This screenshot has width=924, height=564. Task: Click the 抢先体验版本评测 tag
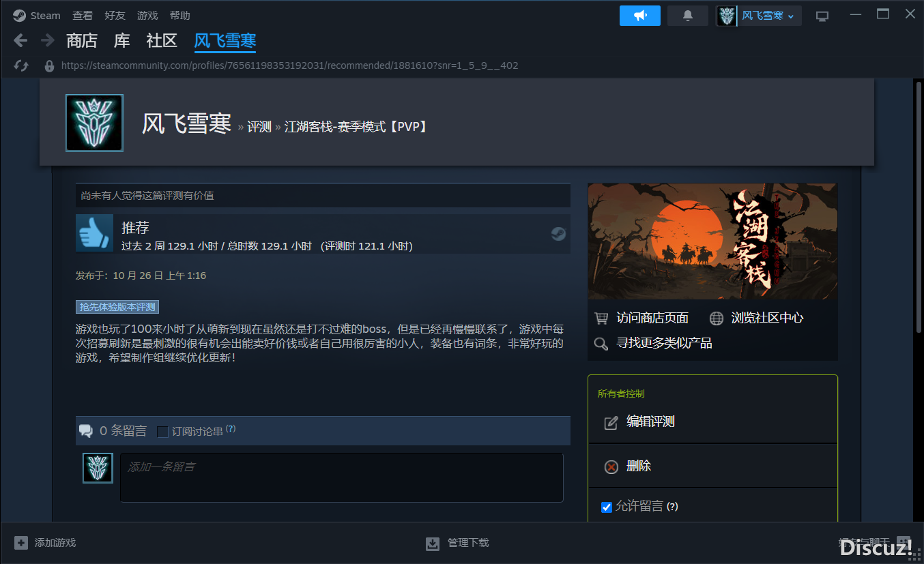pyautogui.click(x=117, y=307)
